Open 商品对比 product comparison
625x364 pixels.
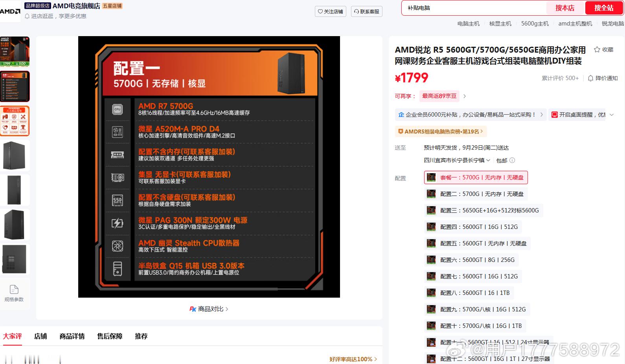[209, 309]
